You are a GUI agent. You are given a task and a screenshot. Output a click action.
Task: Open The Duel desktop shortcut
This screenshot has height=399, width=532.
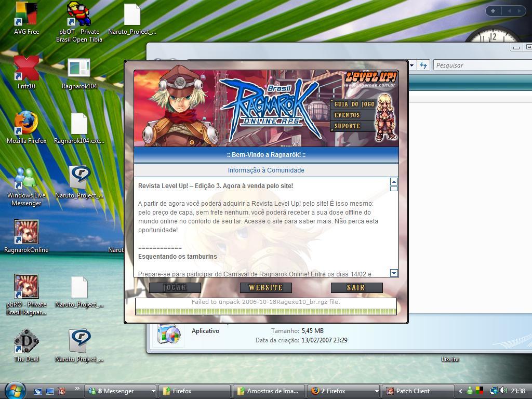pyautogui.click(x=26, y=345)
